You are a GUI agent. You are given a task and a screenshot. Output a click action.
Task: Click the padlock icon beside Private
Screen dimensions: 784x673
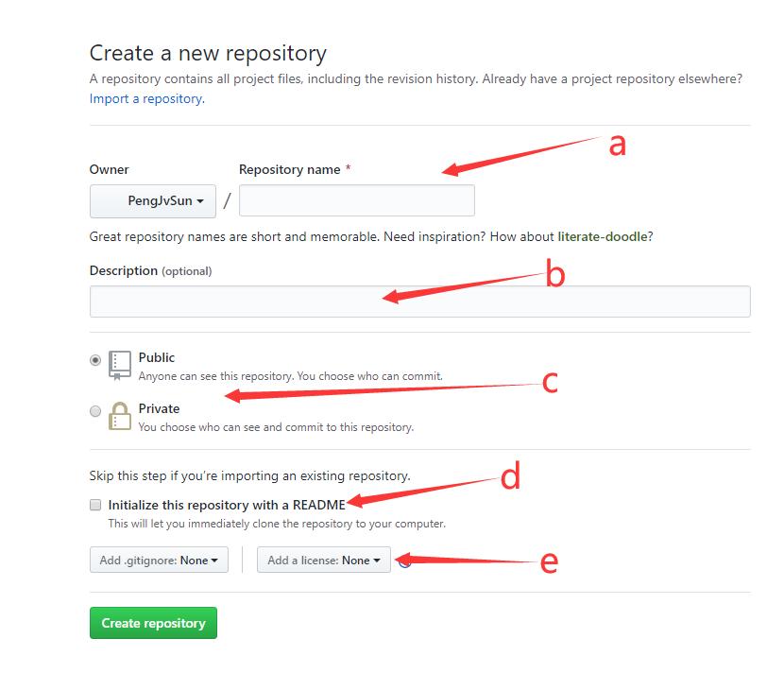118,416
